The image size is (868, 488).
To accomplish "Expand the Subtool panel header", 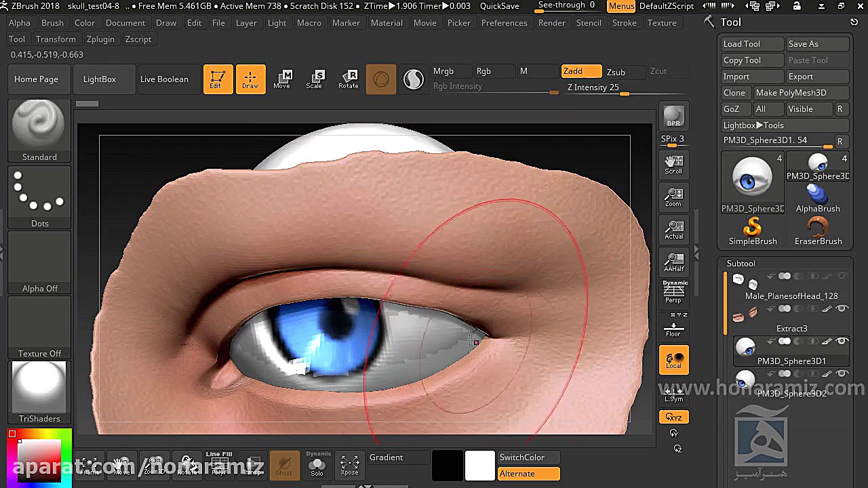I will pyautogui.click(x=741, y=263).
